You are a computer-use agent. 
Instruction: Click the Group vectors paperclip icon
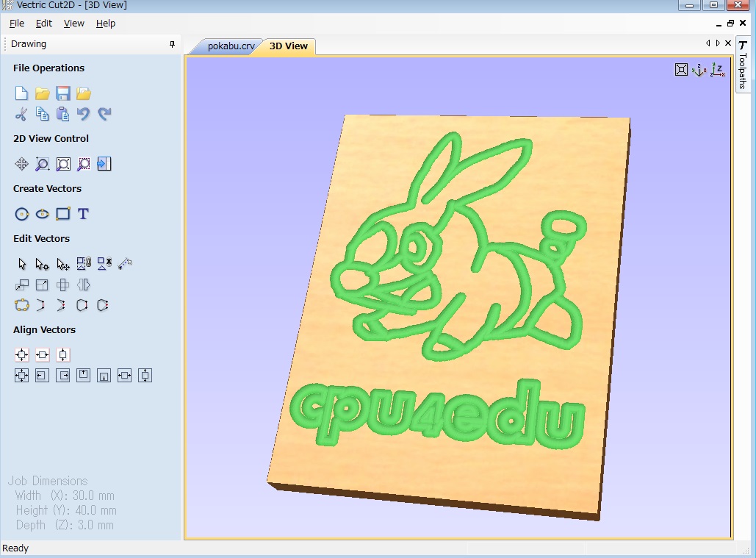(84, 263)
